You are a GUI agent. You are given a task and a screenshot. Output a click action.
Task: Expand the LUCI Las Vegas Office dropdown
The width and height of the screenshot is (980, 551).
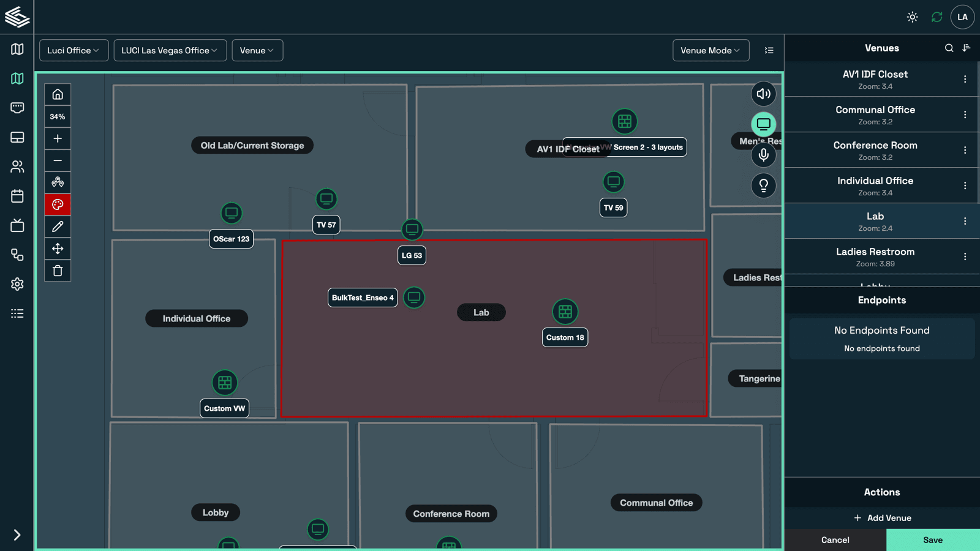coord(170,50)
